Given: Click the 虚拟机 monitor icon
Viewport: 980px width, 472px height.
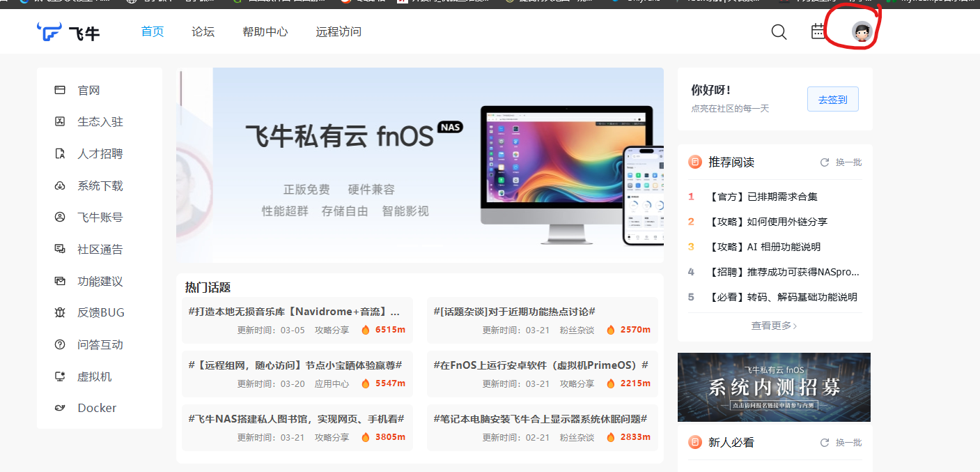Looking at the screenshot, I should pyautogui.click(x=60, y=376).
